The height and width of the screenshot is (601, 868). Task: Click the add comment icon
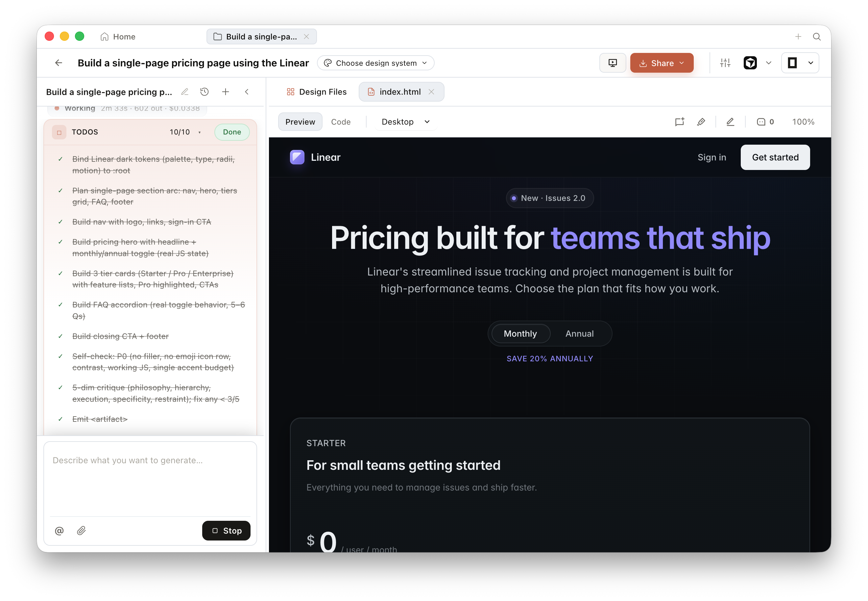(679, 122)
